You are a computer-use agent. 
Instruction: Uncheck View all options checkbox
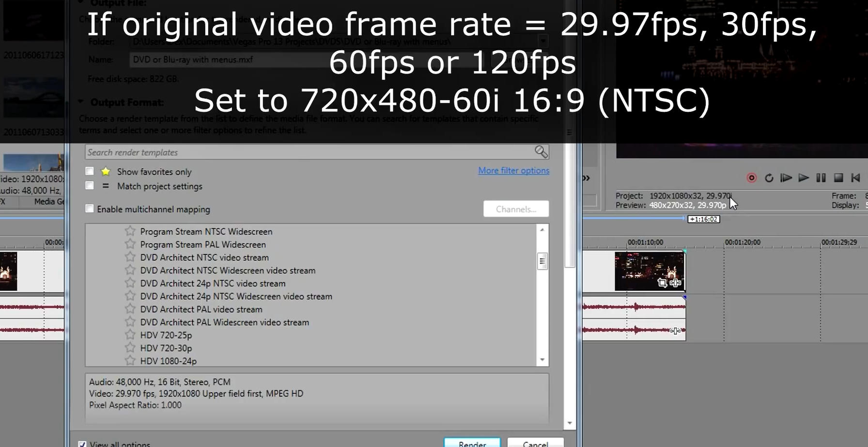[x=82, y=444]
